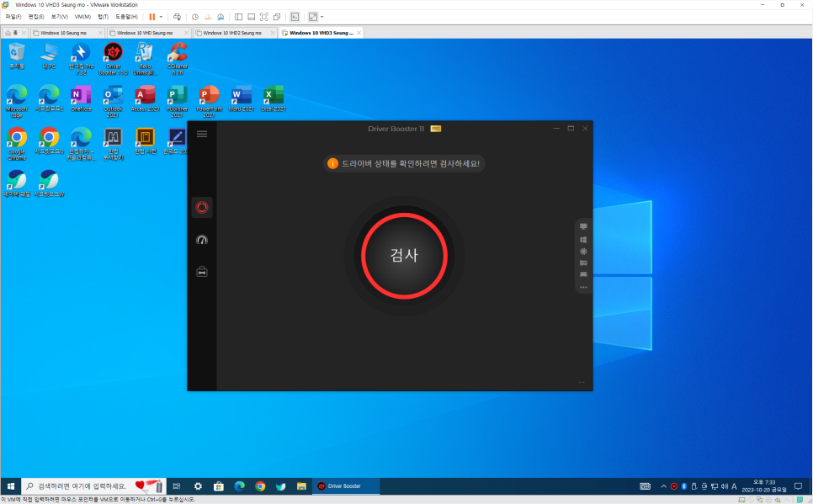Revert to snapshot toolbar icon
This screenshot has height=504, width=813.
pyautogui.click(x=208, y=17)
